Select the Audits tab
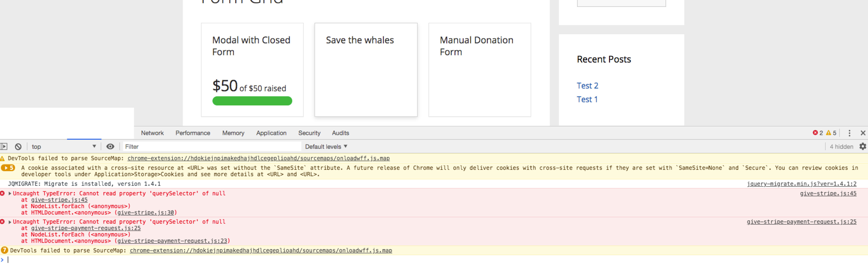The height and width of the screenshot is (267, 868). [340, 133]
